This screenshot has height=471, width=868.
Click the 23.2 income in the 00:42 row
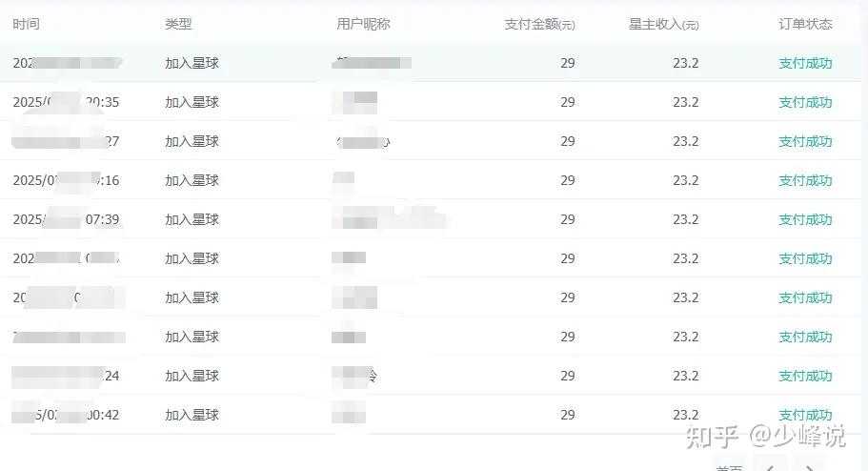tap(686, 415)
